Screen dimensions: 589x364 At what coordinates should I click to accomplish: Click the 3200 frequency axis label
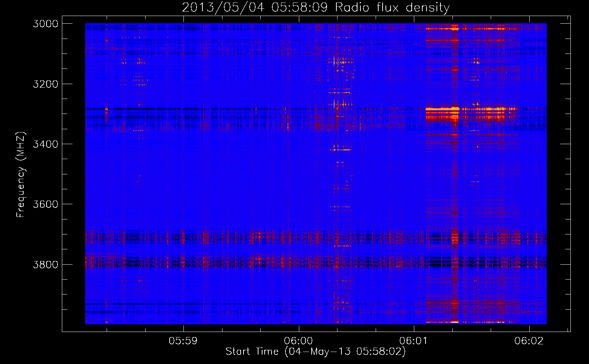click(x=46, y=84)
